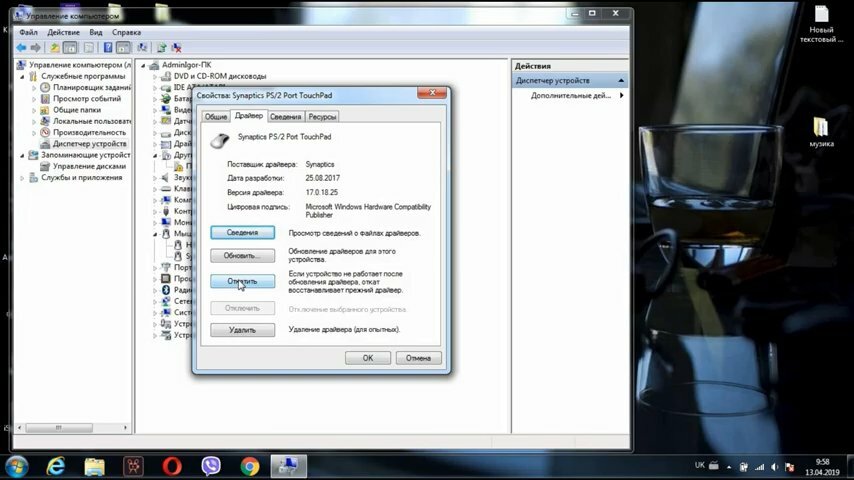Screen dimensions: 854x480
Task: Click Computer Management taskbar button
Action: click(289, 467)
